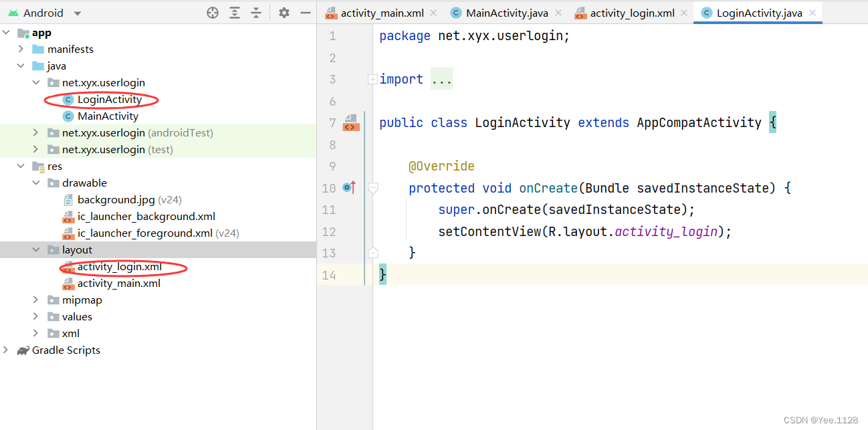The width and height of the screenshot is (868, 430).
Task: Expand the manifests folder
Action: click(21, 49)
